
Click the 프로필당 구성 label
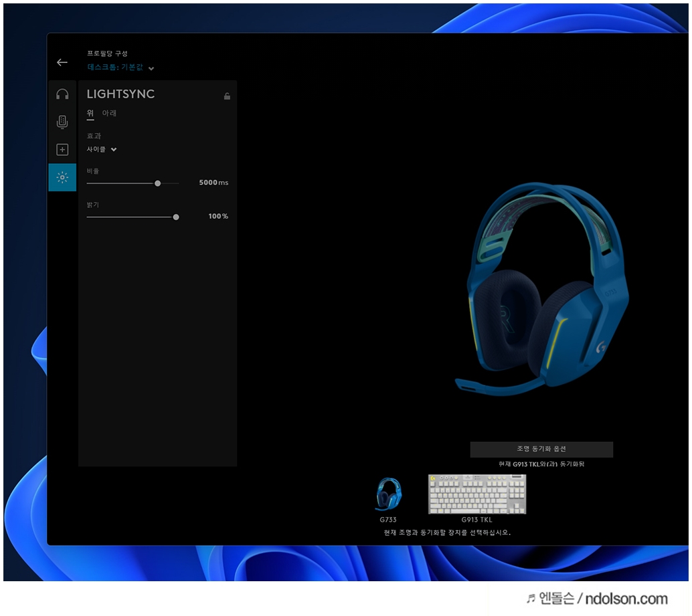tap(107, 54)
